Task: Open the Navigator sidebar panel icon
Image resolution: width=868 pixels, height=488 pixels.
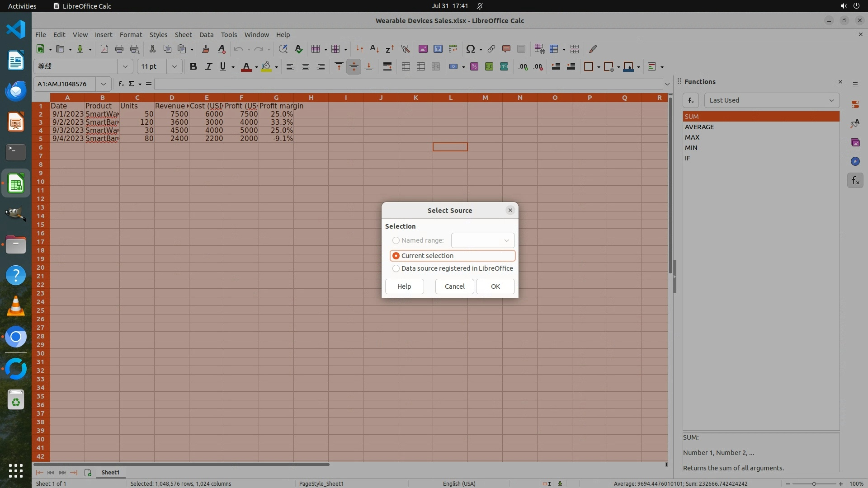Action: click(x=855, y=161)
